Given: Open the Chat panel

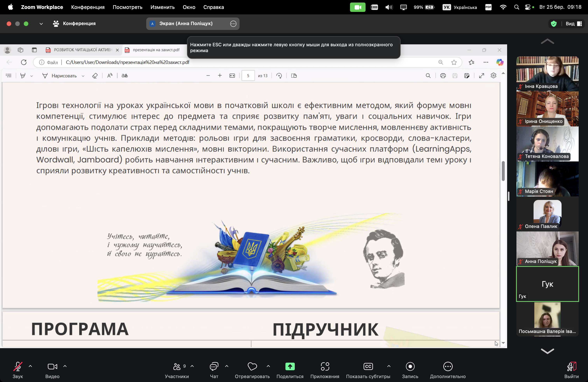Looking at the screenshot, I should point(214,366).
